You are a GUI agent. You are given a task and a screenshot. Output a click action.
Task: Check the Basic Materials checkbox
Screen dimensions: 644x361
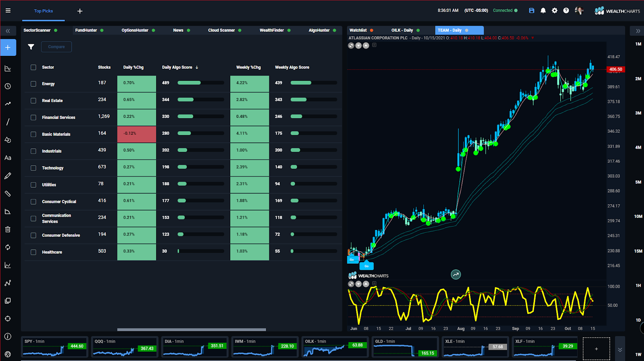(x=33, y=134)
